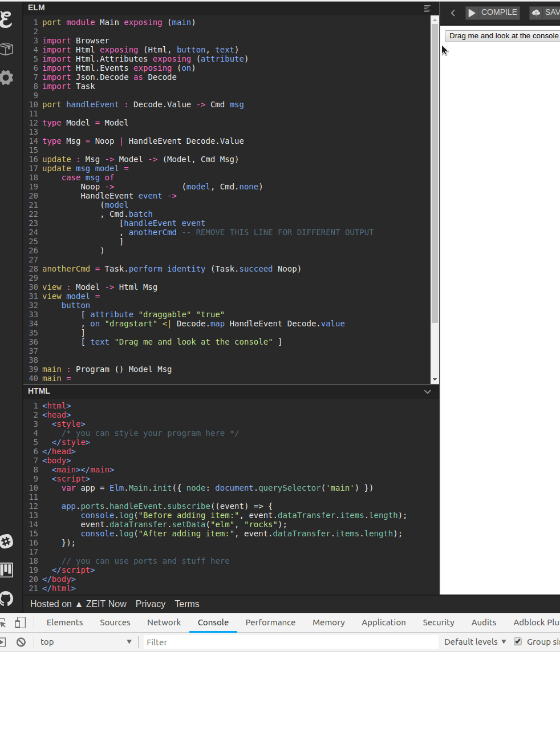Click the 'Hosted on' footer text
Image resolution: width=560 pixels, height=752 pixels.
coord(51,604)
